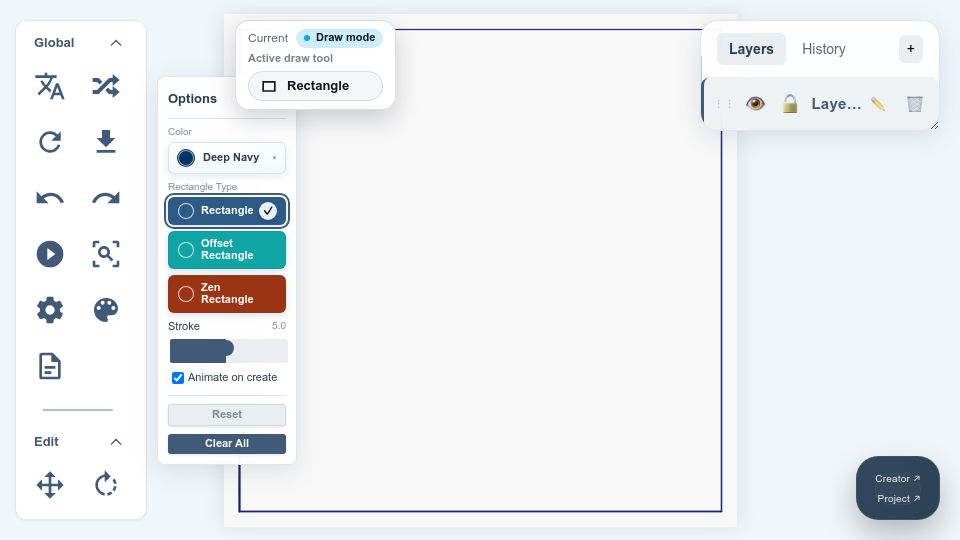Click the shuffle randomize icon
Image resolution: width=960 pixels, height=540 pixels.
click(106, 86)
